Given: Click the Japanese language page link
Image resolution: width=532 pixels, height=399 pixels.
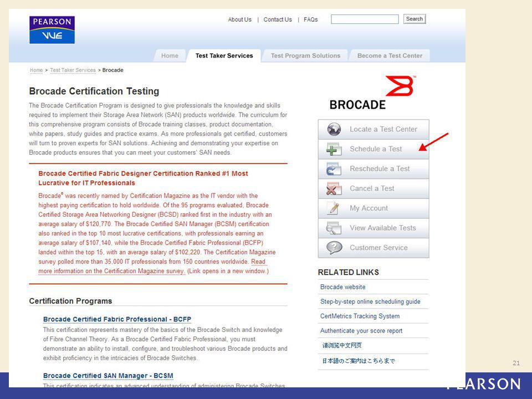Looking at the screenshot, I should click(359, 361).
